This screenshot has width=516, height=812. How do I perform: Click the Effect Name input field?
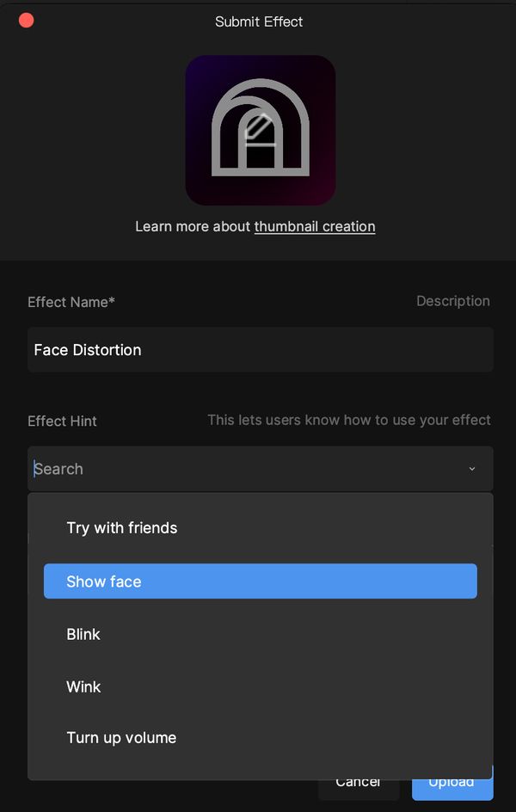tap(258, 349)
